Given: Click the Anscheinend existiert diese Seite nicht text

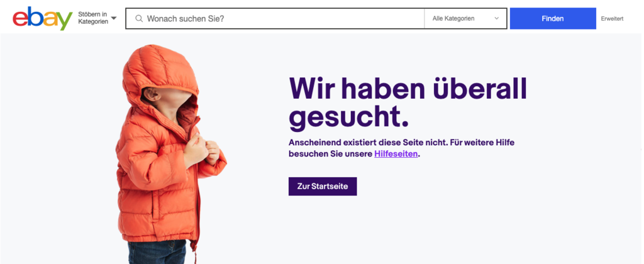Looking at the screenshot, I should (367, 143).
